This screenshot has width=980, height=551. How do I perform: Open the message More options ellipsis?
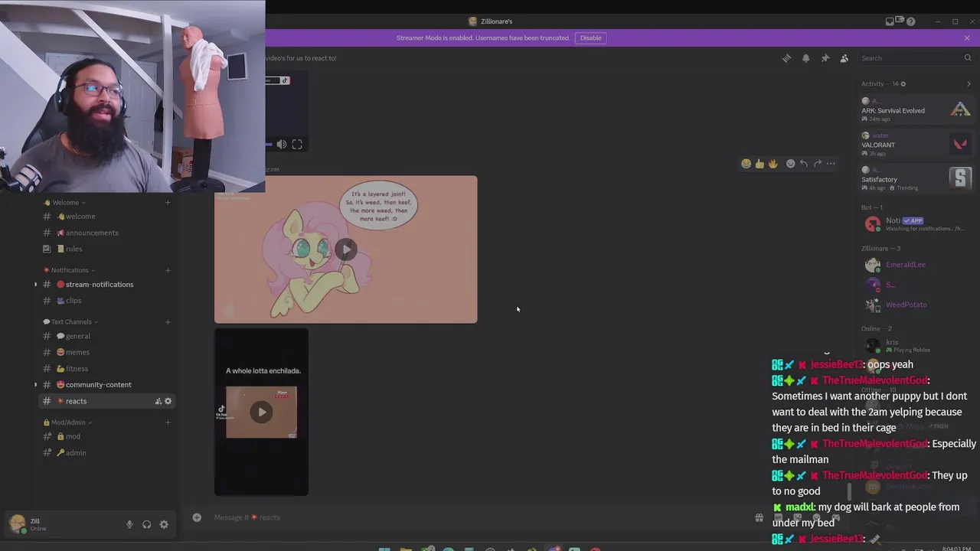tap(831, 163)
